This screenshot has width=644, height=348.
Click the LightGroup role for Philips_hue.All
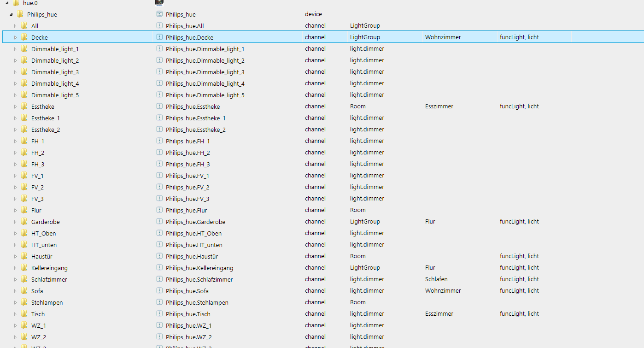[x=365, y=26]
